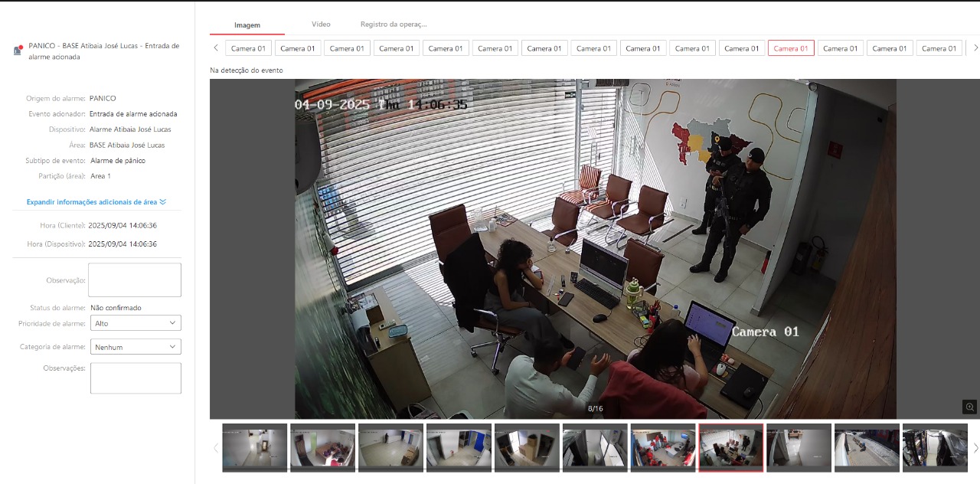Click the red-highlighted Camera 01 button
980x484 pixels.
pyautogui.click(x=791, y=48)
